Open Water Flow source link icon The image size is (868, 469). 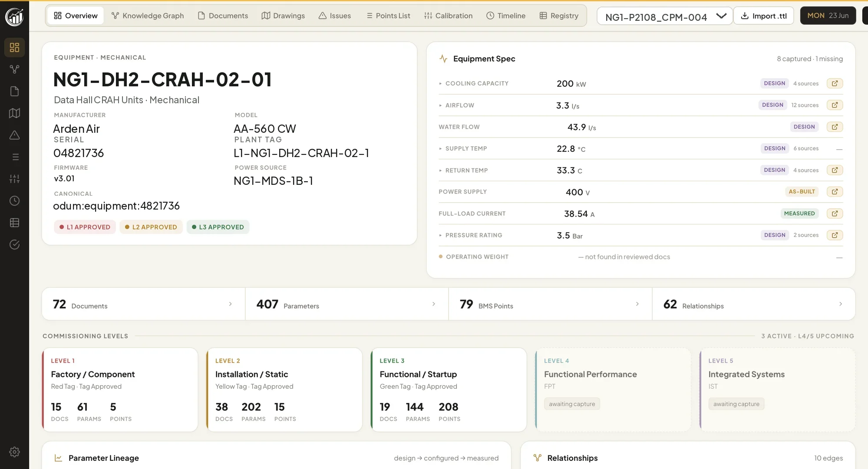pos(835,127)
